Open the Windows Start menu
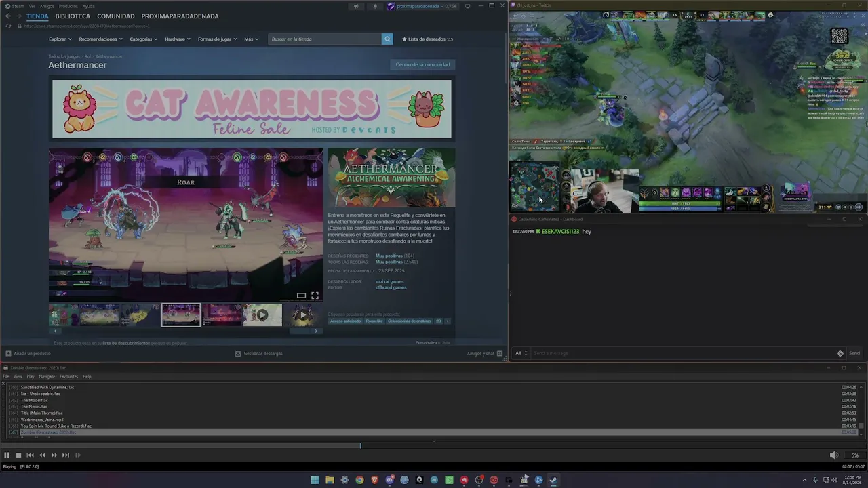 click(x=315, y=481)
